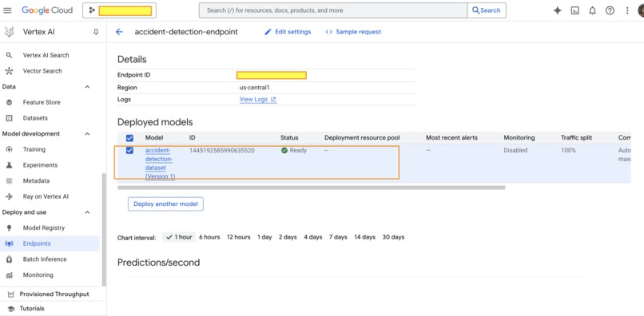Image resolution: width=644 pixels, height=316 pixels.
Task: Select 4 days chart interval
Action: (x=313, y=237)
